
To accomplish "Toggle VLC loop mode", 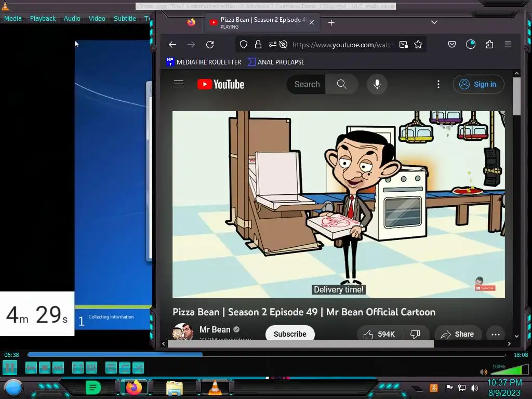I will click(125, 368).
